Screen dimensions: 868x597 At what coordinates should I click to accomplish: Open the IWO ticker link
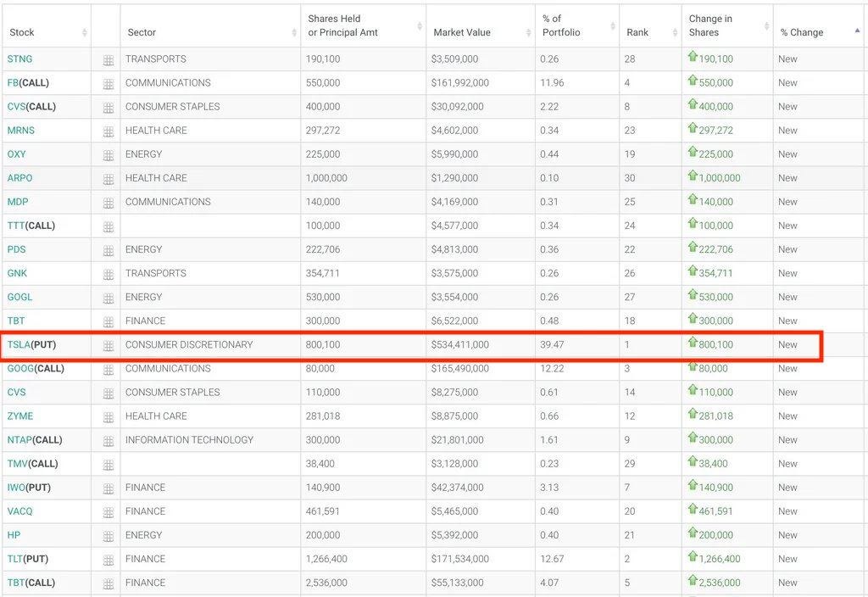point(16,488)
